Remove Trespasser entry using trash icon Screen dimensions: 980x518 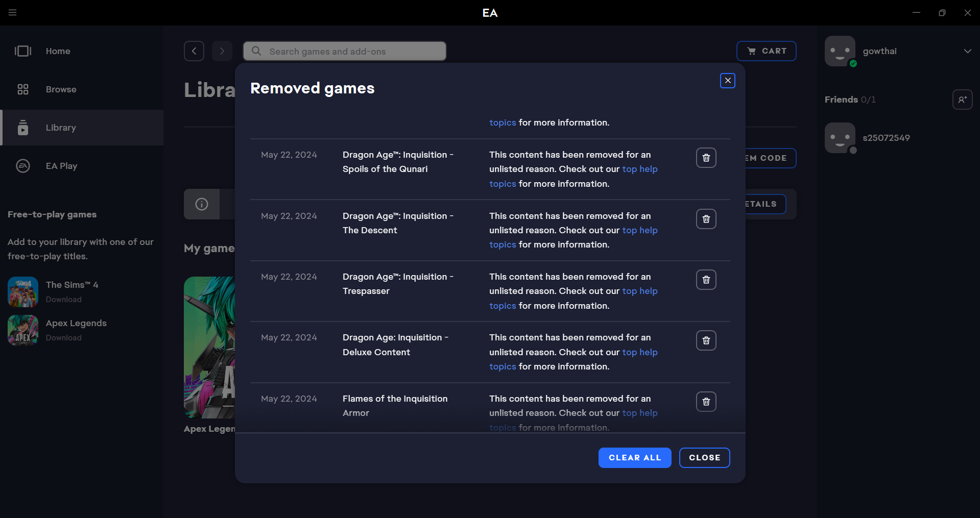click(x=706, y=280)
